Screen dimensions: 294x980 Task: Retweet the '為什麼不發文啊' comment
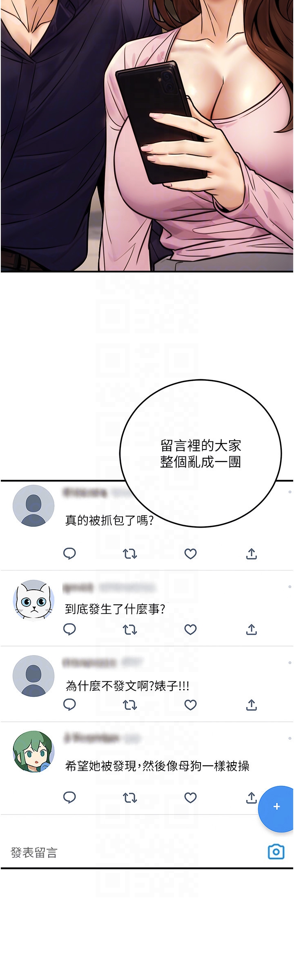pos(130,705)
